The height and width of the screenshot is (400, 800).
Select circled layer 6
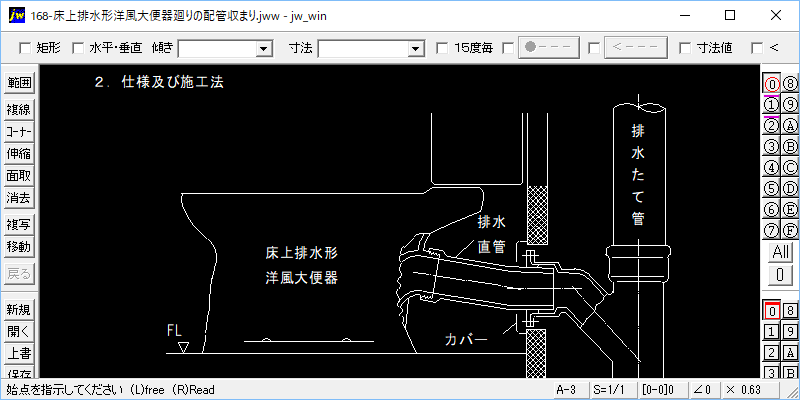(771, 209)
